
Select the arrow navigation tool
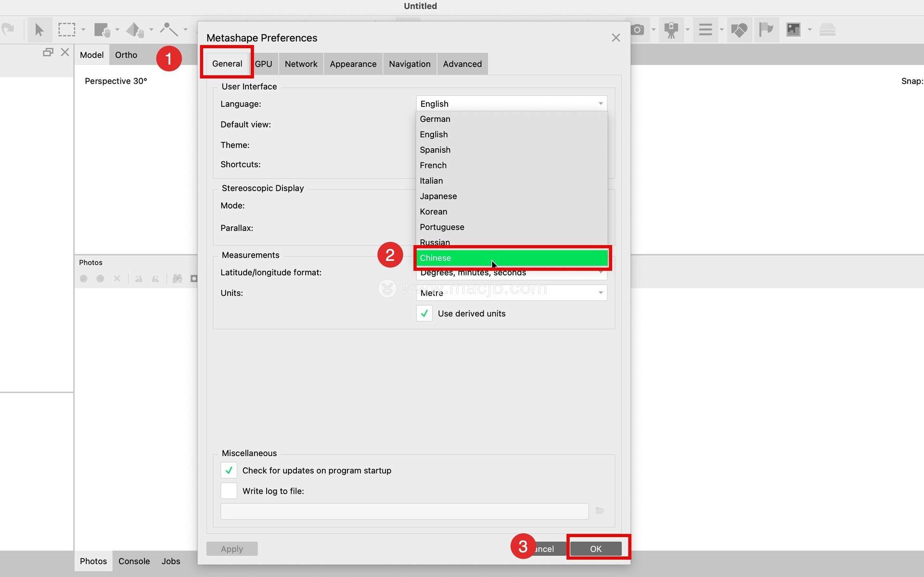tap(39, 30)
